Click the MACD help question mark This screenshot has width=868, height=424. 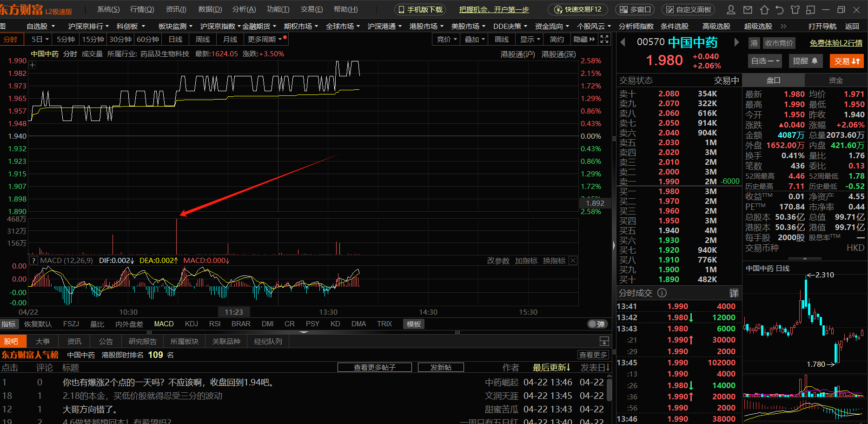tap(33, 261)
